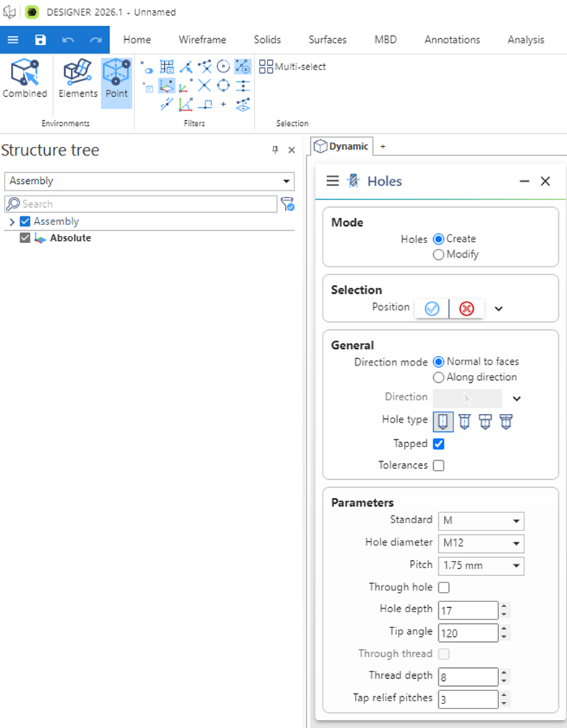The height and width of the screenshot is (728, 567).
Task: Click the red cancel Position icon
Action: click(x=466, y=308)
